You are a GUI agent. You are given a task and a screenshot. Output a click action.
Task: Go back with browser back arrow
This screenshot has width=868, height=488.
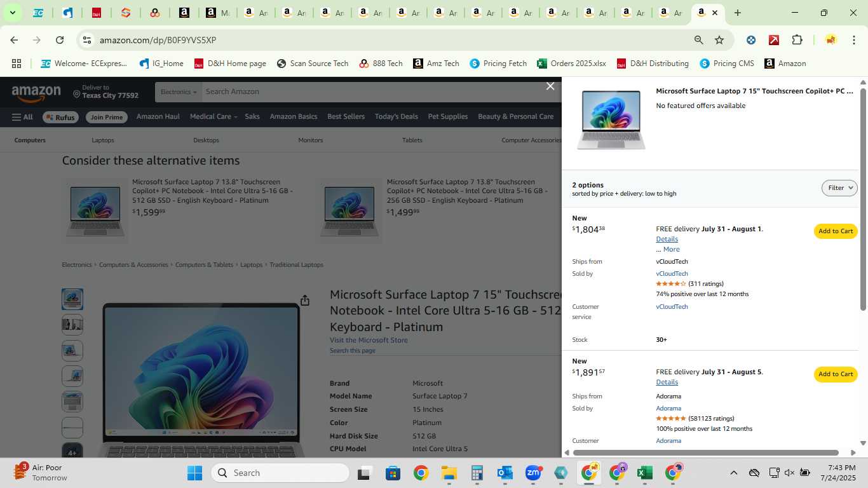click(14, 40)
